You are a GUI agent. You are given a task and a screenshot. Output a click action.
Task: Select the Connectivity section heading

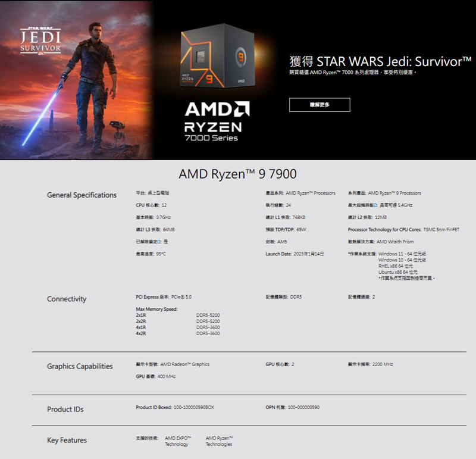coord(67,299)
